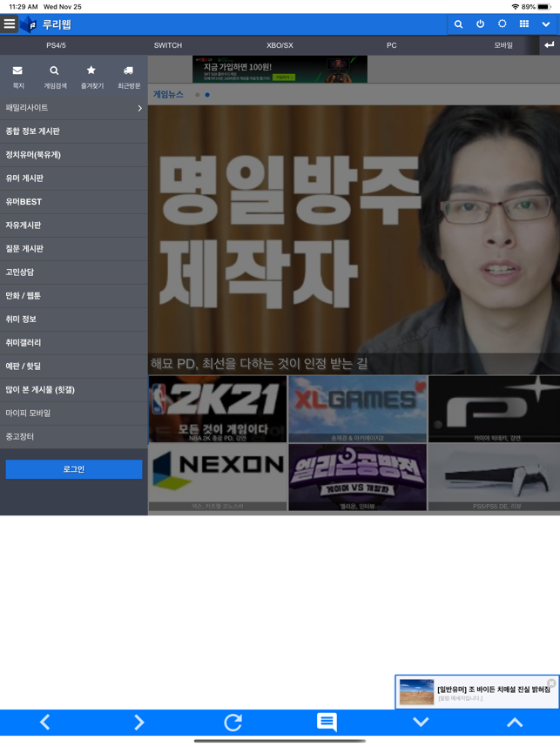This screenshot has width=560, height=747.
Task: Open the comments speech bubble icon
Action: pos(327,723)
